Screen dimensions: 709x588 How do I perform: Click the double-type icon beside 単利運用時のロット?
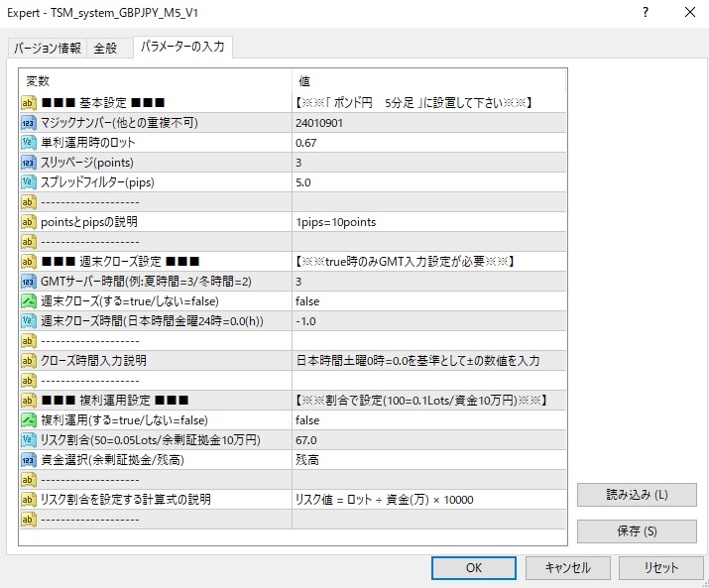29,142
